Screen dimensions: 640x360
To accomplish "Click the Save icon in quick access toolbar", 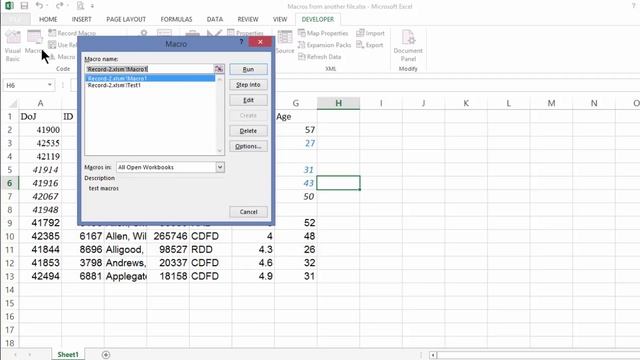I will tap(24, 6).
